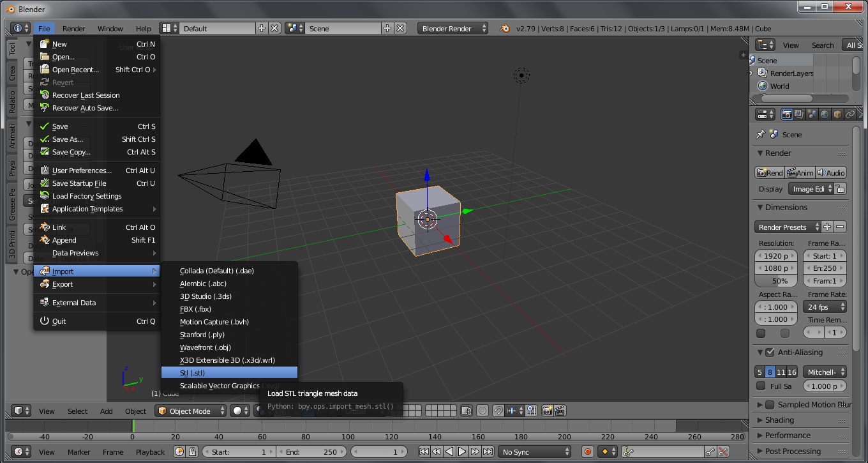Image resolution: width=868 pixels, height=463 pixels.
Task: Open the constraints properties chain tab
Action: tap(850, 114)
